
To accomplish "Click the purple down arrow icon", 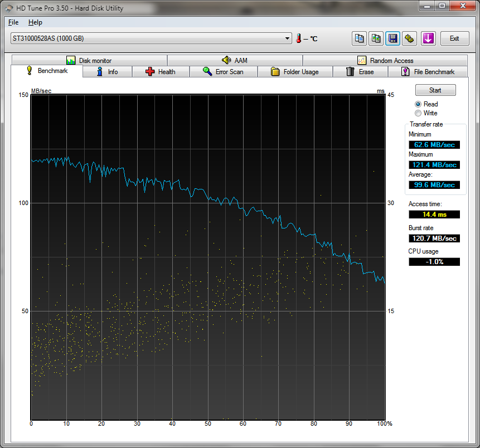I will pyautogui.click(x=428, y=38).
